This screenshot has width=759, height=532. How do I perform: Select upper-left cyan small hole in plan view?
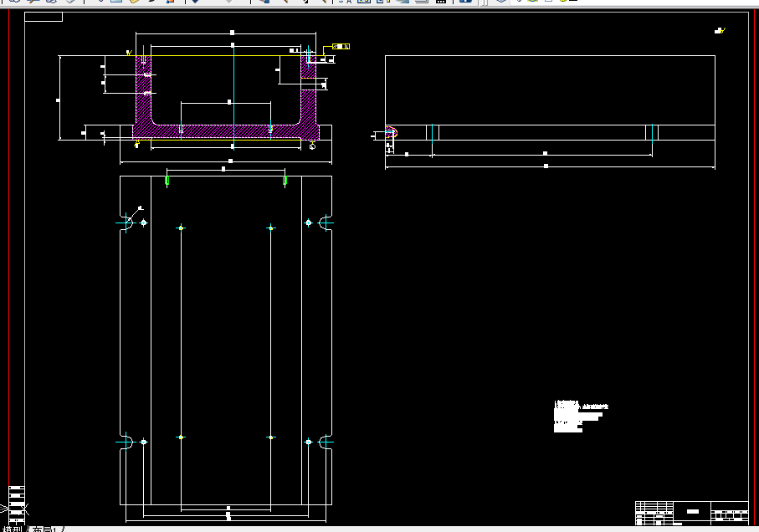[x=143, y=223]
